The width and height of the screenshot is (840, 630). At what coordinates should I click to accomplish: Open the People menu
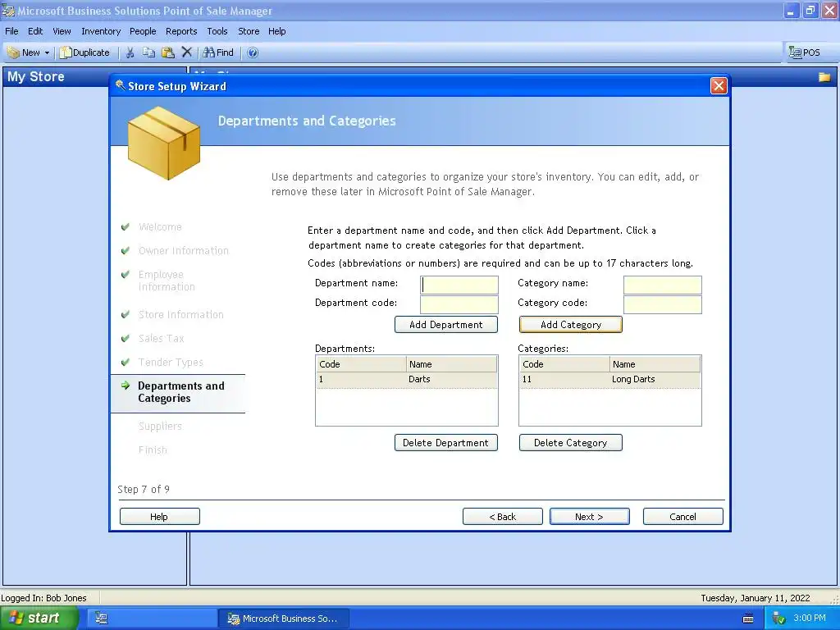click(x=143, y=31)
